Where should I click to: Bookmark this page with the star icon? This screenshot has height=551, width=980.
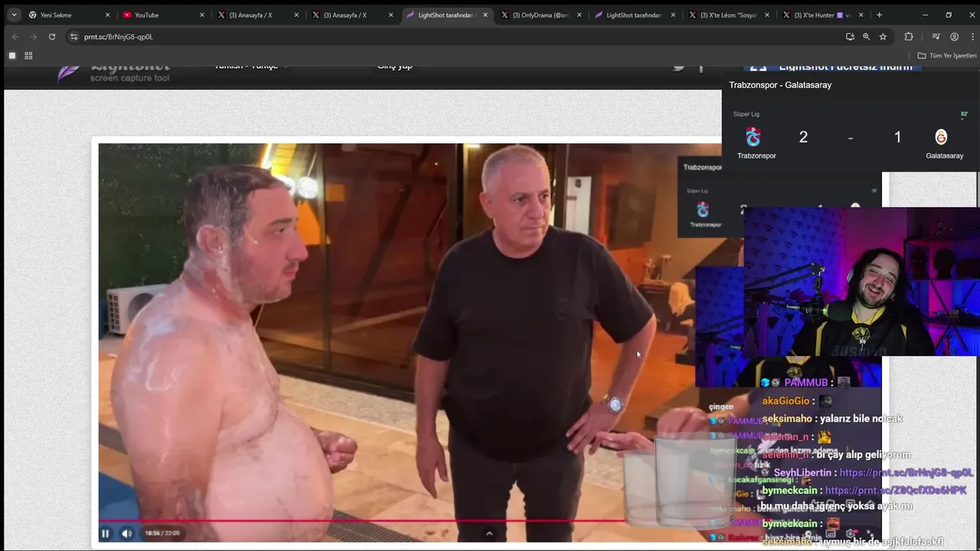(883, 37)
